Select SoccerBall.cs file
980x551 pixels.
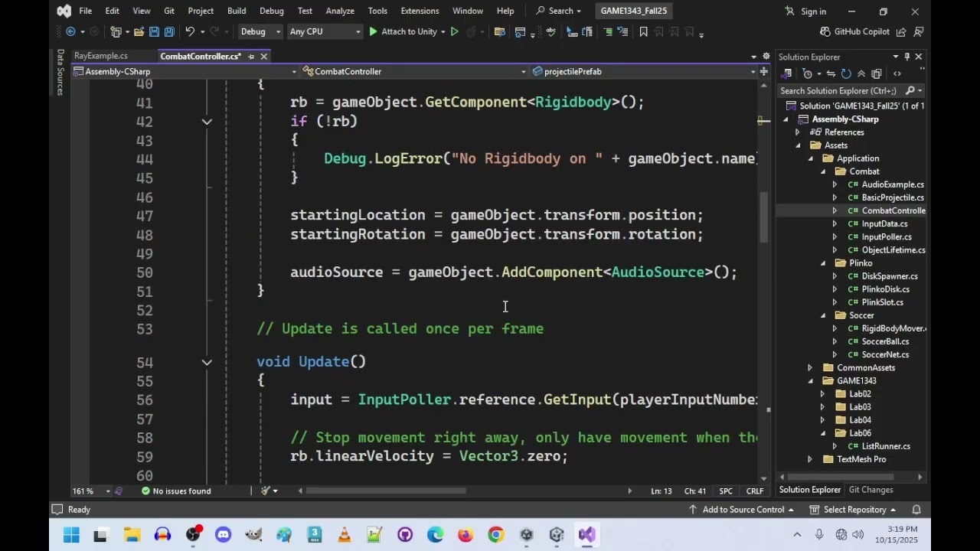885,341
